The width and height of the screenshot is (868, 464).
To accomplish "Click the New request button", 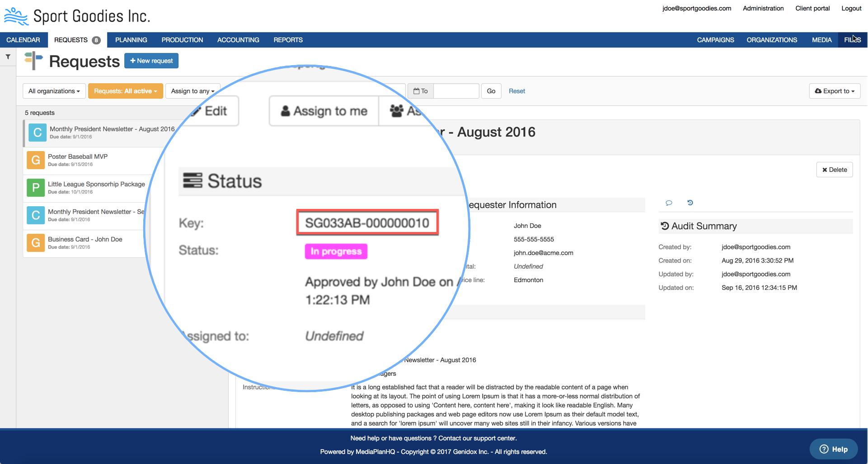I will [151, 61].
